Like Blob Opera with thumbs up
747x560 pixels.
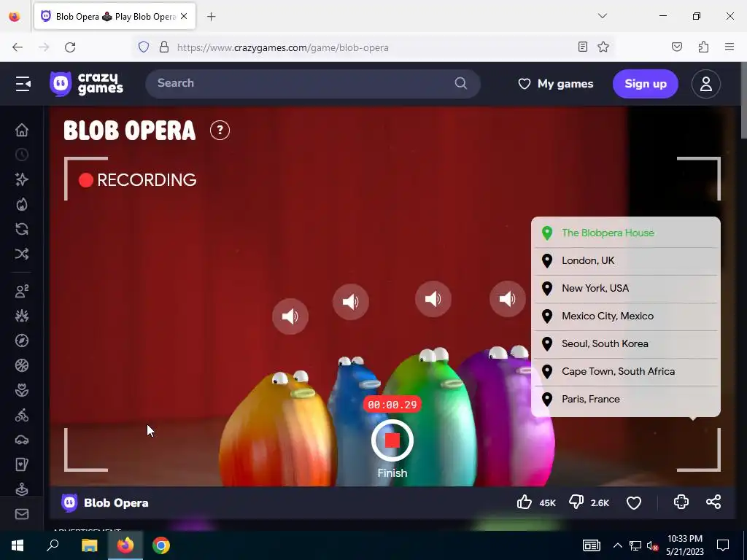click(x=525, y=502)
